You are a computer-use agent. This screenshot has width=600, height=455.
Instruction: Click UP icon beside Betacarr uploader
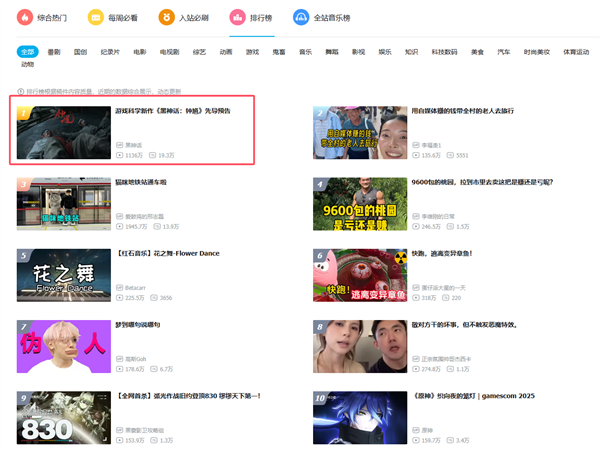coord(119,288)
